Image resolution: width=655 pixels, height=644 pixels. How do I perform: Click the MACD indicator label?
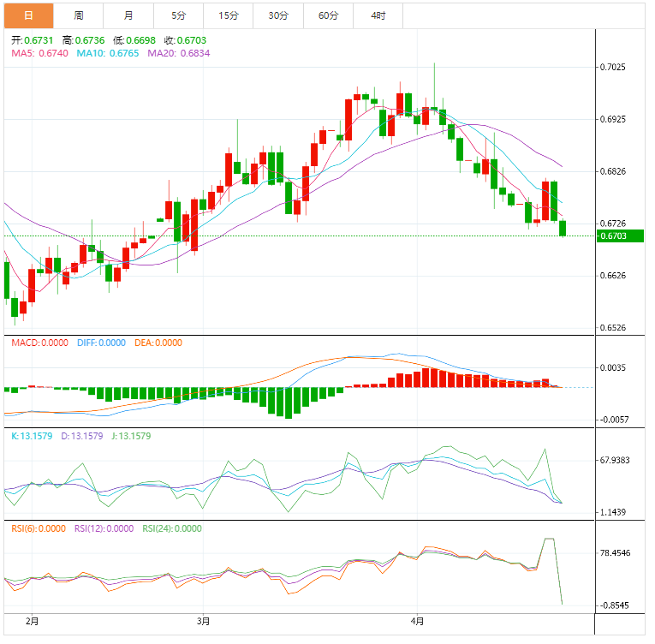pos(39,343)
